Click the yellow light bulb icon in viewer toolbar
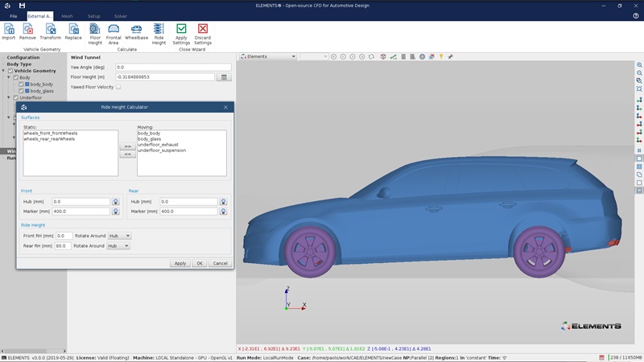This screenshot has width=644, height=362. coord(441,56)
